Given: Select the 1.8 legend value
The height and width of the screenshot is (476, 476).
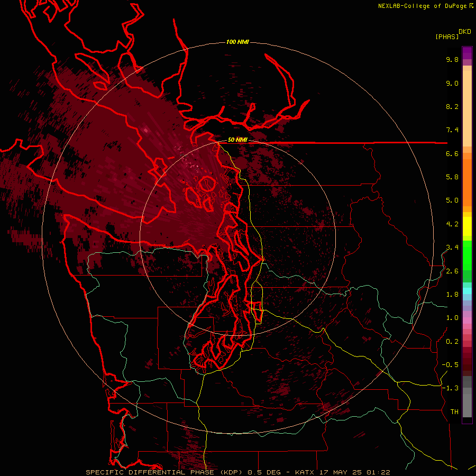Looking at the screenshot, I should (452, 295).
